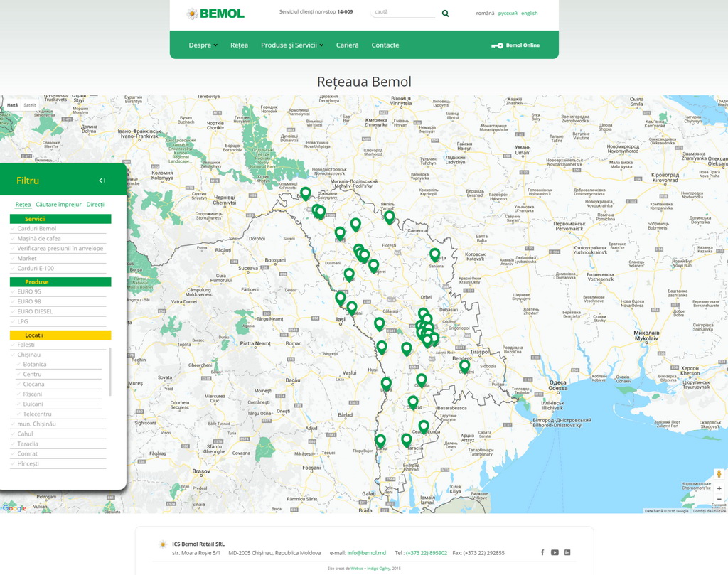Open the Bemol Online login link
The width and height of the screenshot is (728, 575).
click(515, 45)
